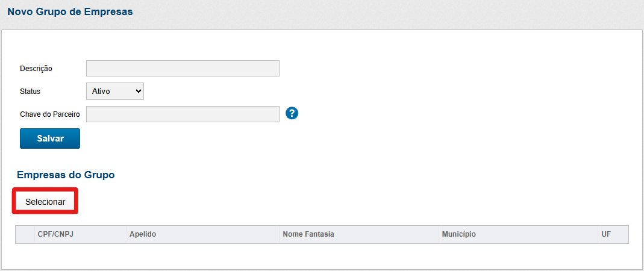Click the blue help question mark icon
Viewport: 644px width, 271px height.
click(x=292, y=113)
